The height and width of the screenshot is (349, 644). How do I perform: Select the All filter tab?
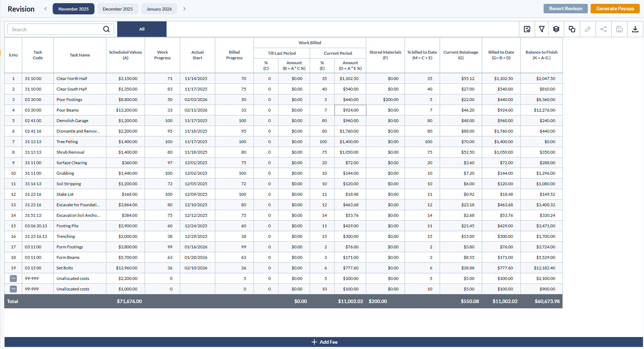142,29
